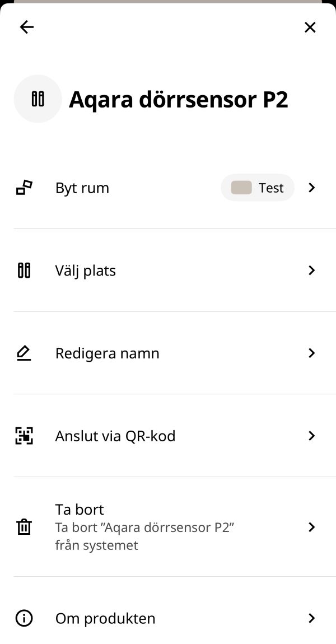This screenshot has width=336, height=644.
Task: Expand Byt rum with its chevron
Action: (312, 188)
